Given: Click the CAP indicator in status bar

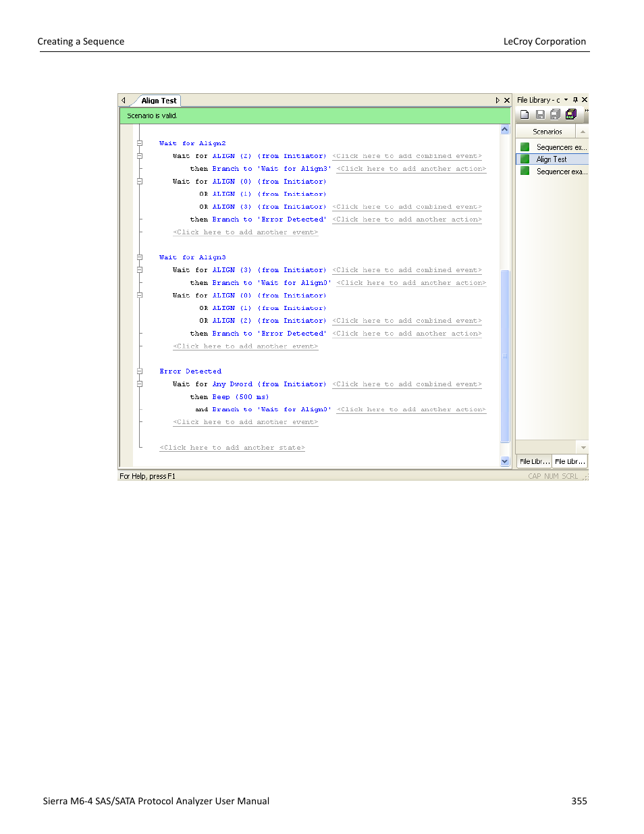Looking at the screenshot, I should (535, 476).
